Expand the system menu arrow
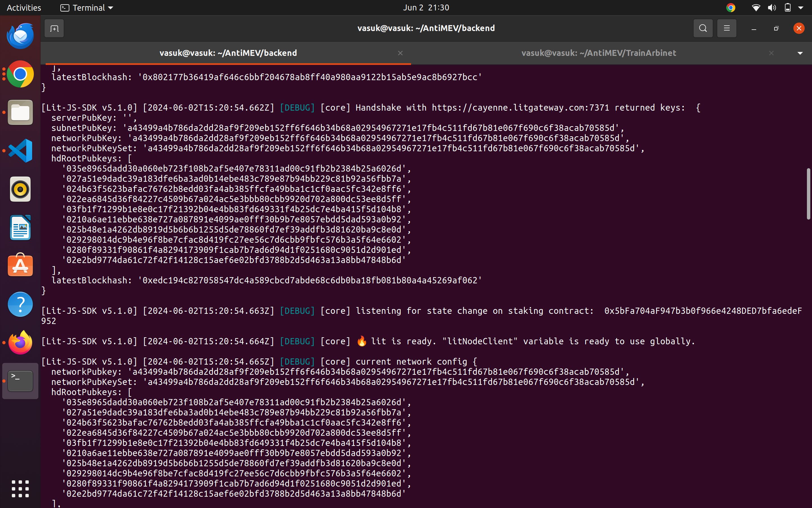The width and height of the screenshot is (812, 508). [801, 8]
